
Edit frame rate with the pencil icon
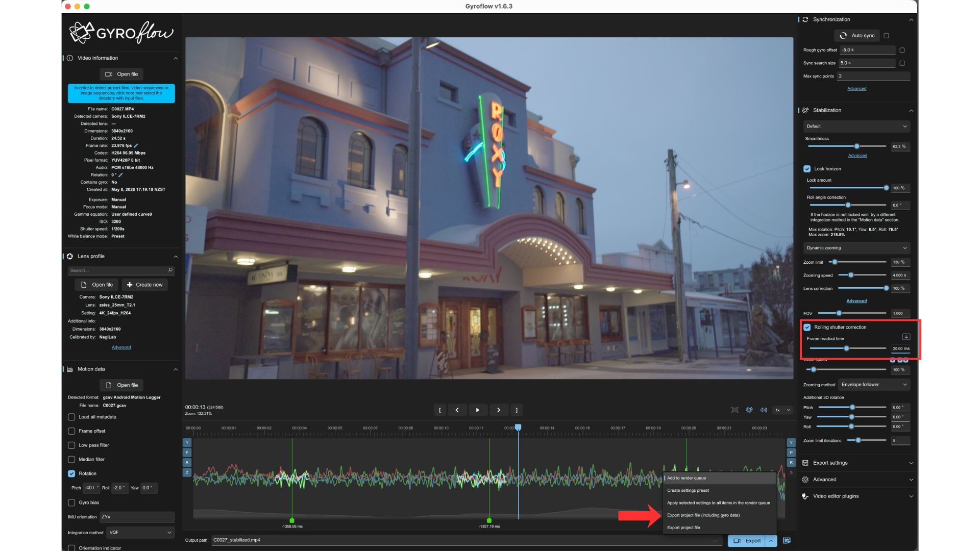coord(136,145)
